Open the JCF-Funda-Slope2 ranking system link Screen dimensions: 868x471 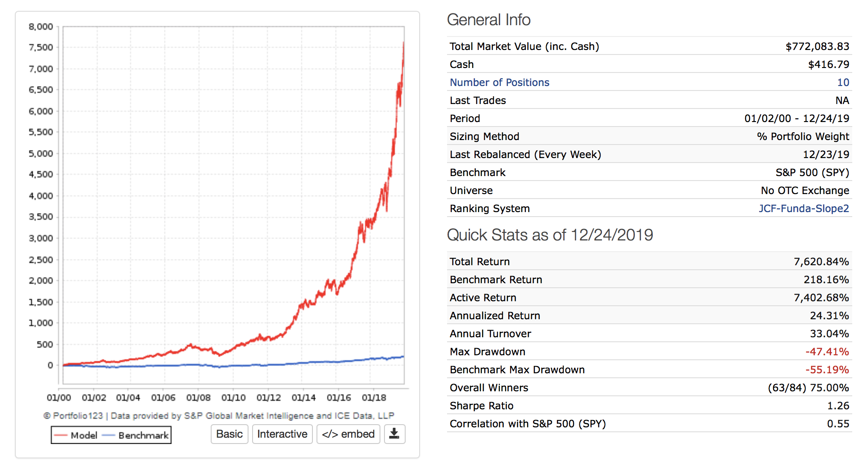pyautogui.click(x=804, y=208)
